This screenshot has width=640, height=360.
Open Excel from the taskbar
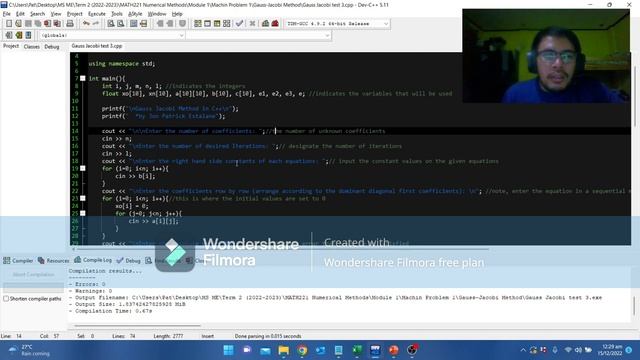tap(357, 350)
